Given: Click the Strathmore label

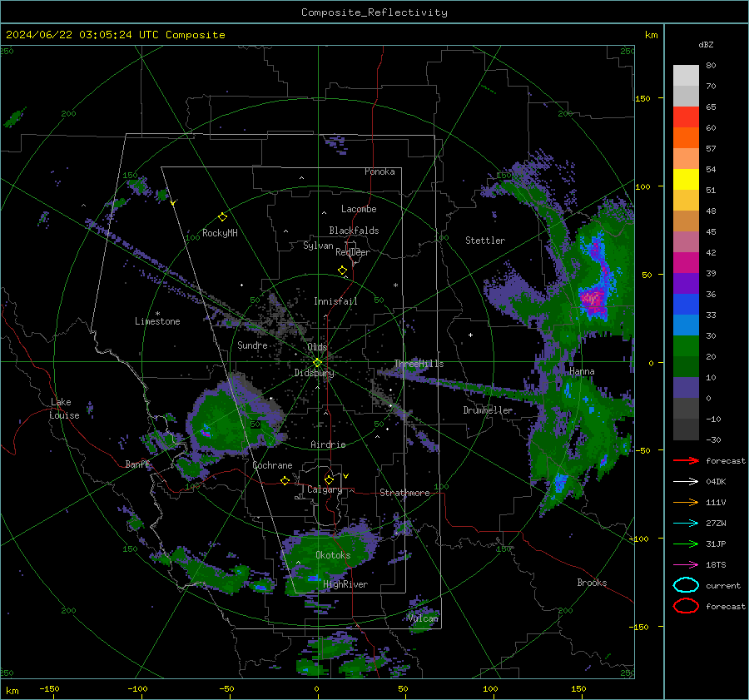Looking at the screenshot, I should [404, 493].
